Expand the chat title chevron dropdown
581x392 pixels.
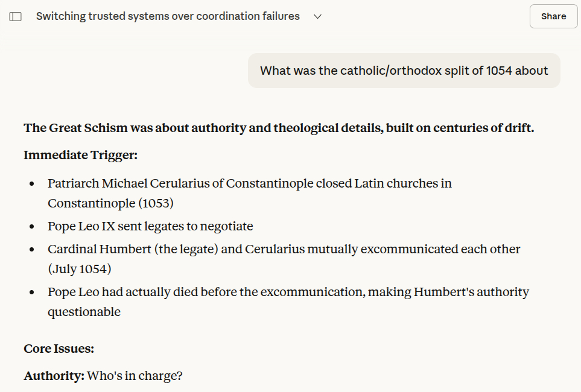click(318, 17)
